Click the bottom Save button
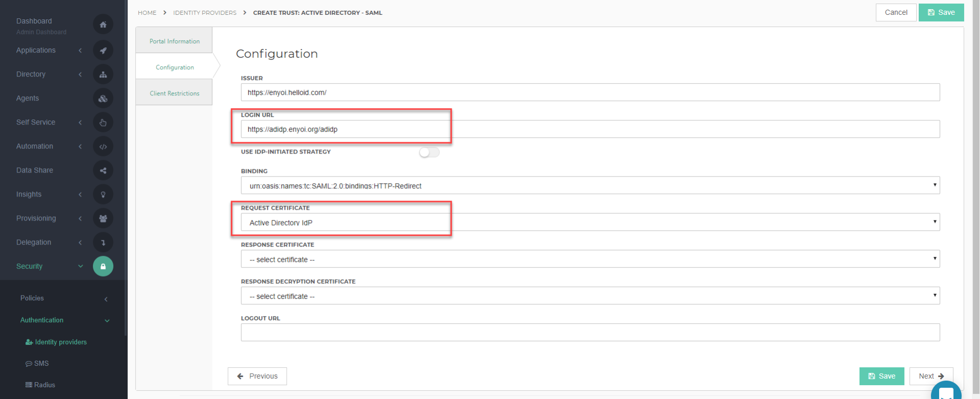Screen dimensions: 980x399 881,376
